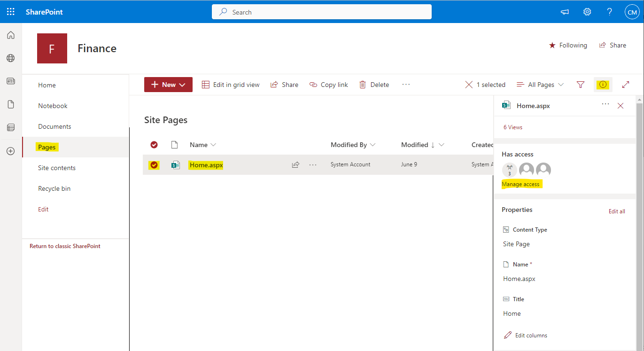This screenshot has width=644, height=351.
Task: Open the Help panel
Action: [609, 11]
